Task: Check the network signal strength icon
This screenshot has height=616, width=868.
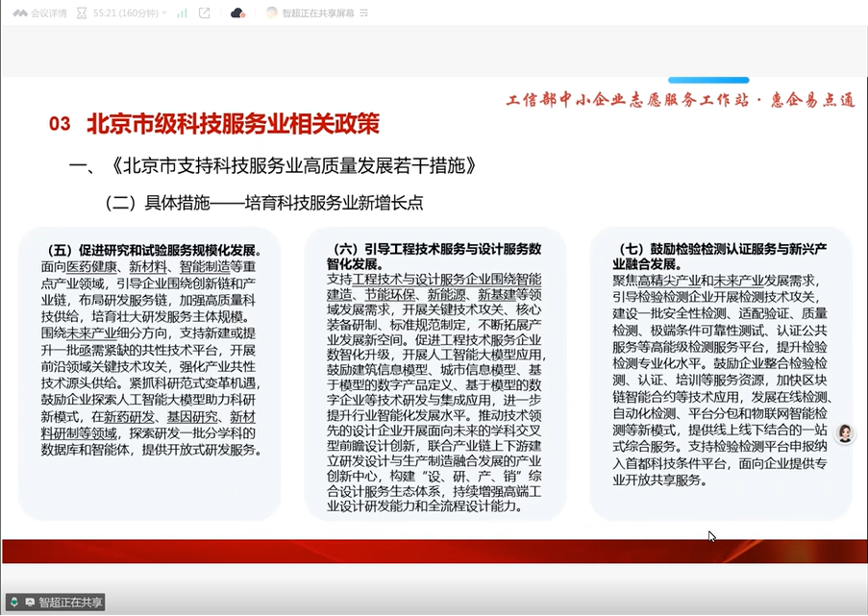Action: click(182, 12)
